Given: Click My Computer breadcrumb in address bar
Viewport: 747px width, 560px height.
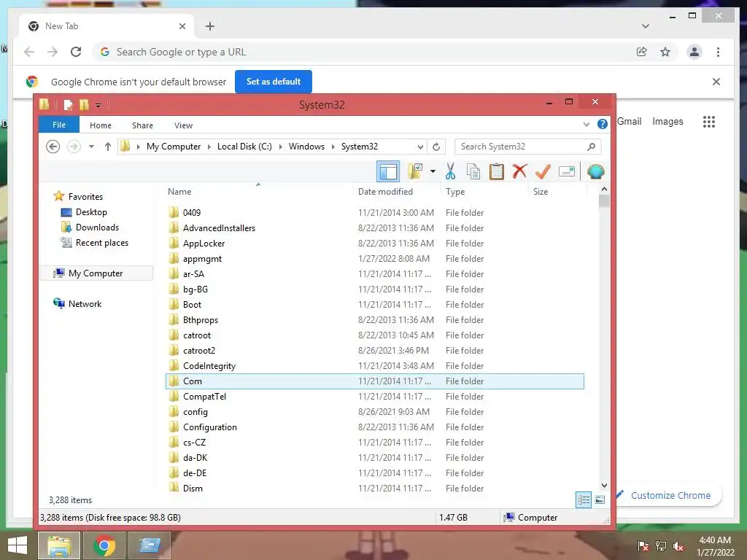Looking at the screenshot, I should pos(174,147).
